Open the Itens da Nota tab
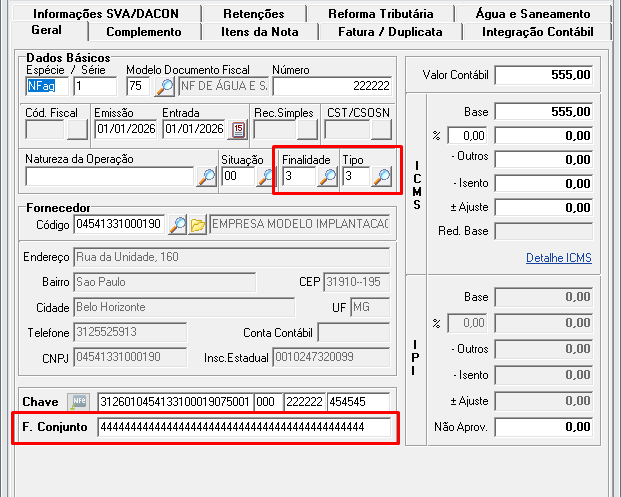Image resolution: width=621 pixels, height=497 pixels. pos(259,32)
